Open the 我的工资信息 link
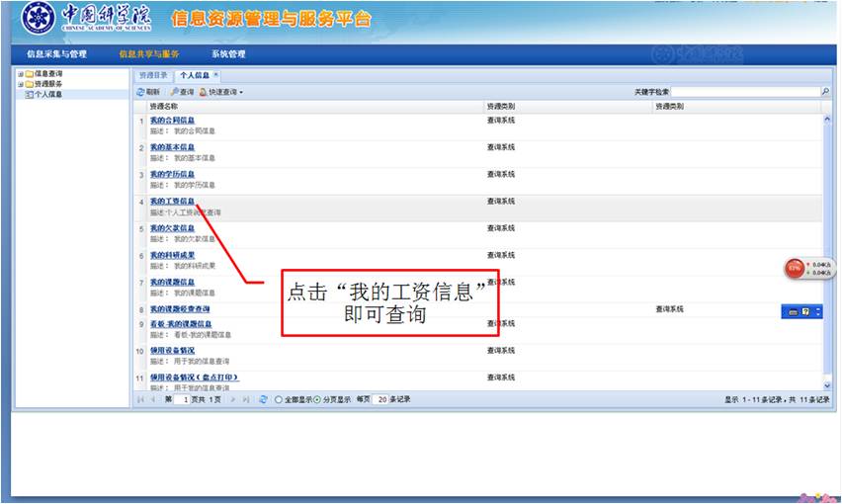 pyautogui.click(x=172, y=201)
